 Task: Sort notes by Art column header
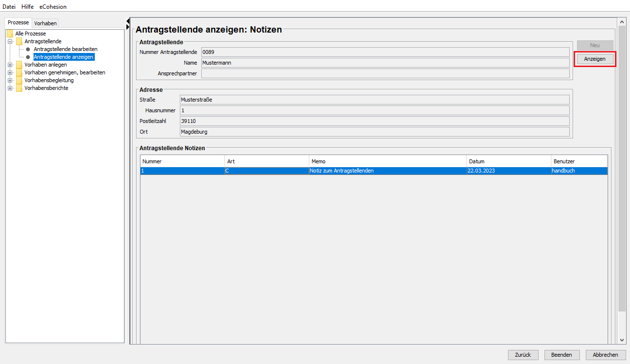267,161
